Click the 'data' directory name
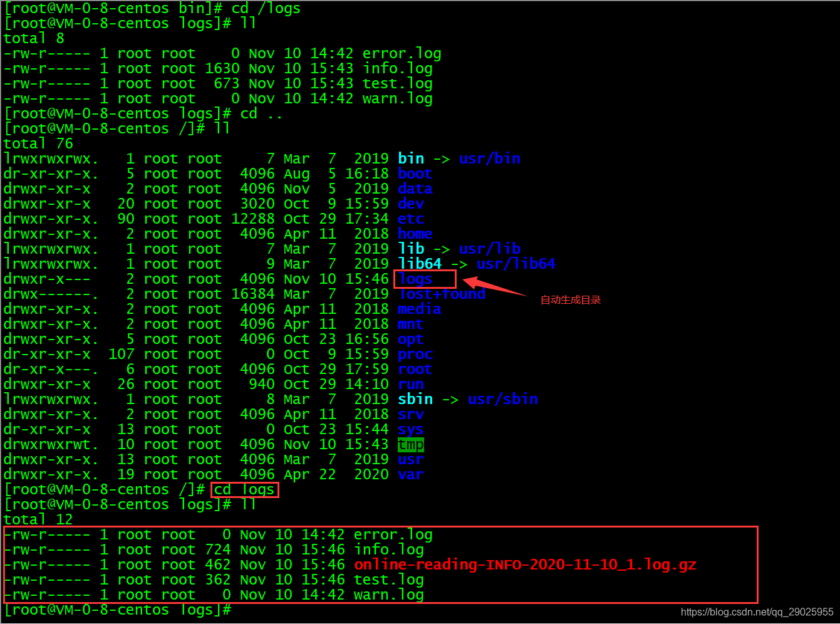The image size is (840, 624). (415, 189)
